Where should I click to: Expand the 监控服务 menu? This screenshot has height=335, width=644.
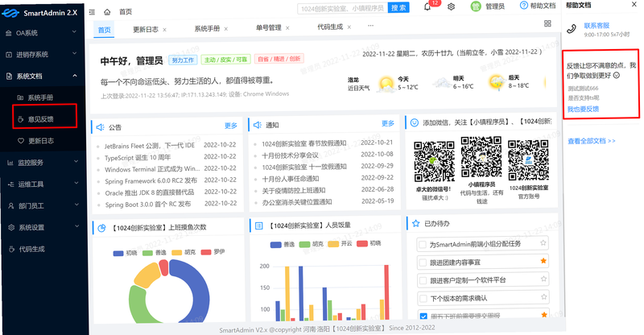(x=43, y=163)
